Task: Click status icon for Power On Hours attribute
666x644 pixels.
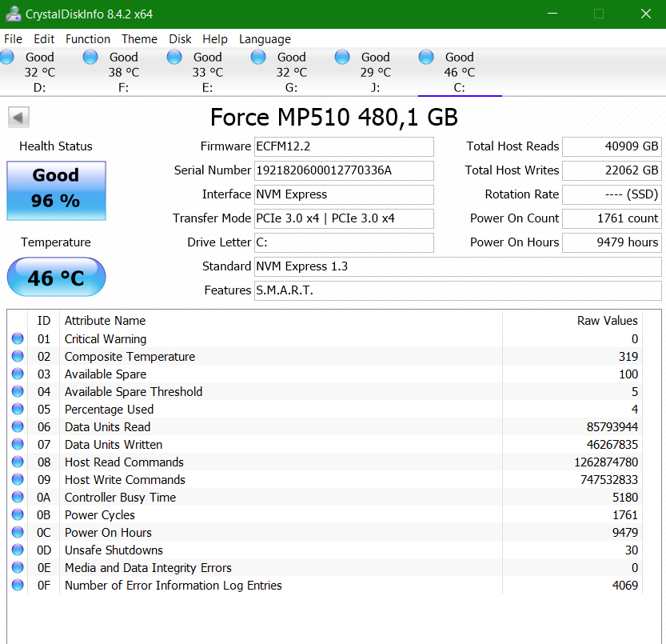Action: pos(18,532)
